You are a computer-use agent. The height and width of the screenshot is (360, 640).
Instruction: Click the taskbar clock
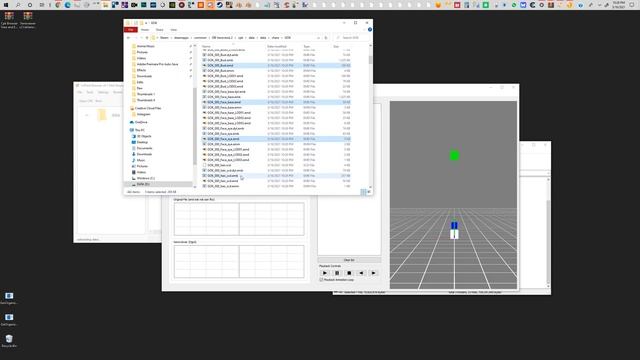(619, 5)
